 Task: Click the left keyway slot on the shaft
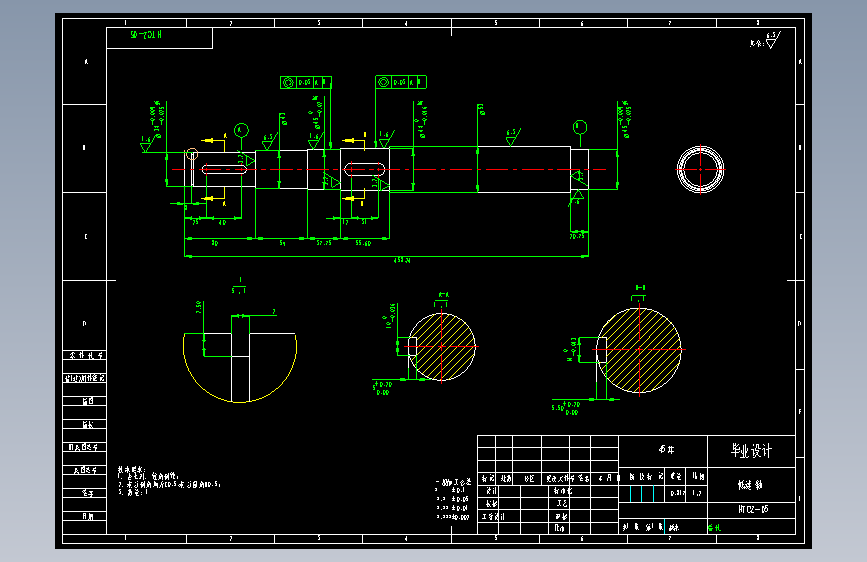point(224,169)
